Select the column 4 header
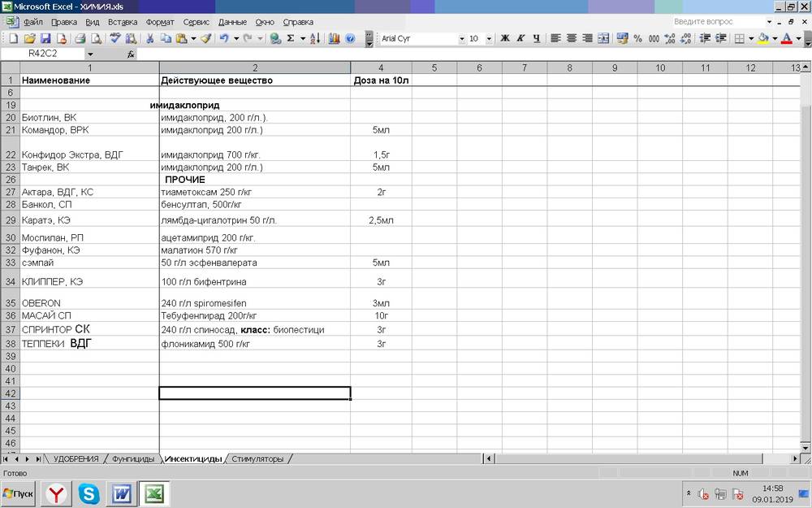Screen dimensions: 812x508 [381, 67]
